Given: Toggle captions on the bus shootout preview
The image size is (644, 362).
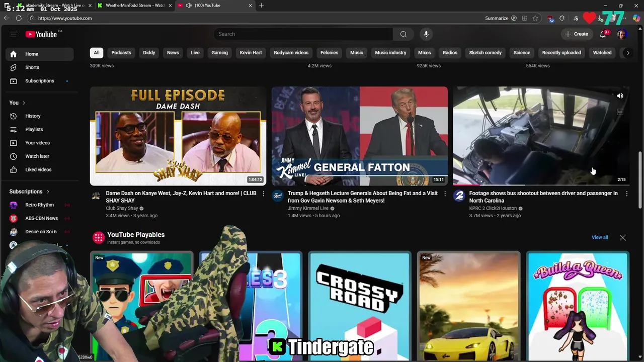Looking at the screenshot, I should click(x=620, y=112).
